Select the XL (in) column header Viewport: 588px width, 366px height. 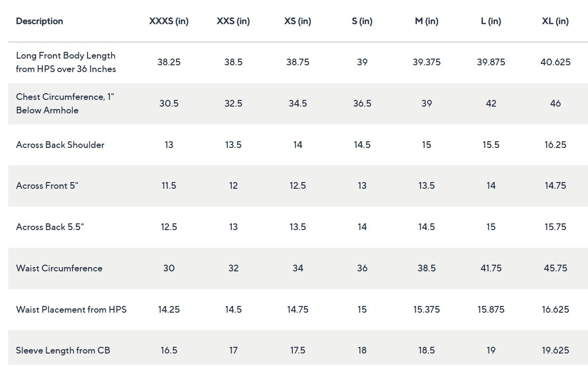click(555, 21)
